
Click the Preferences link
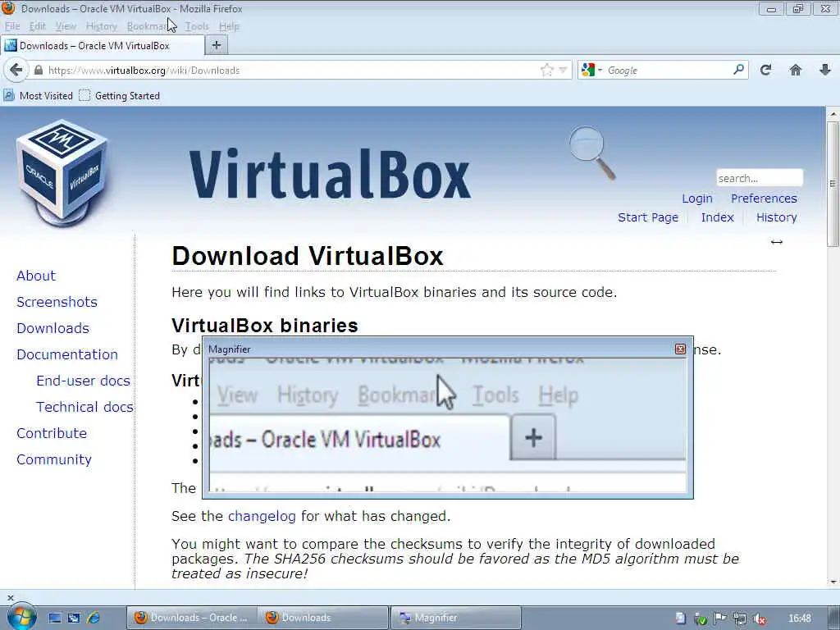click(x=764, y=199)
